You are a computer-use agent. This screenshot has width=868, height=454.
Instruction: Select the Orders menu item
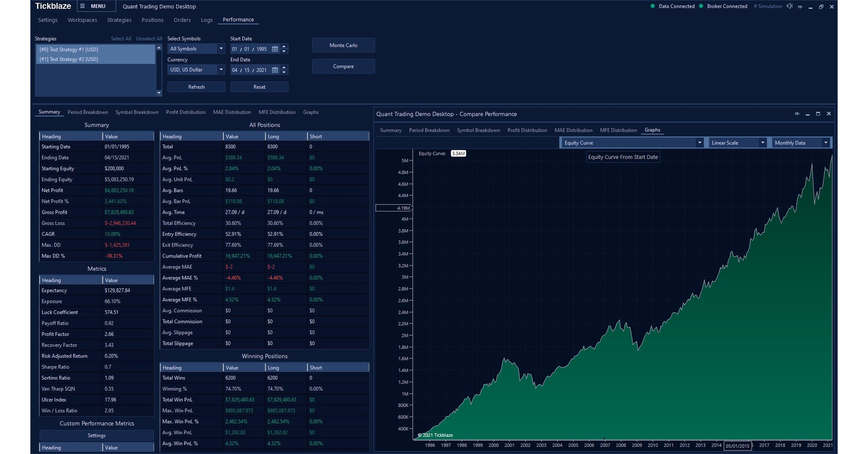pyautogui.click(x=182, y=20)
